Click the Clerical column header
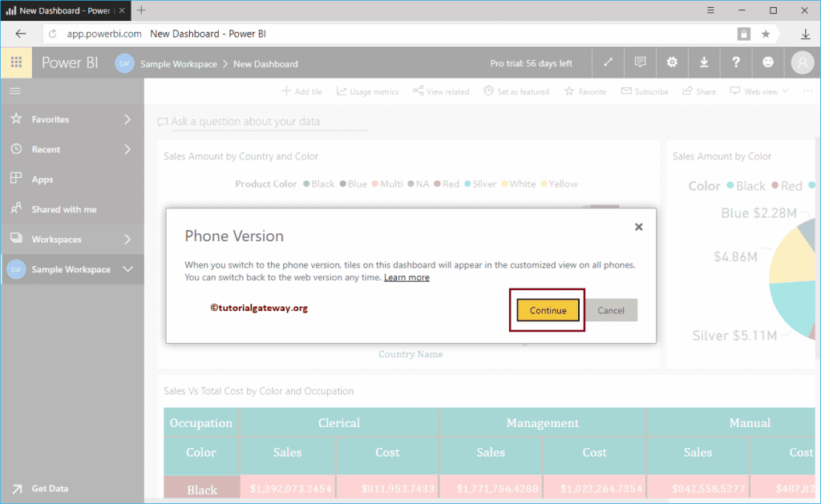 (339, 423)
